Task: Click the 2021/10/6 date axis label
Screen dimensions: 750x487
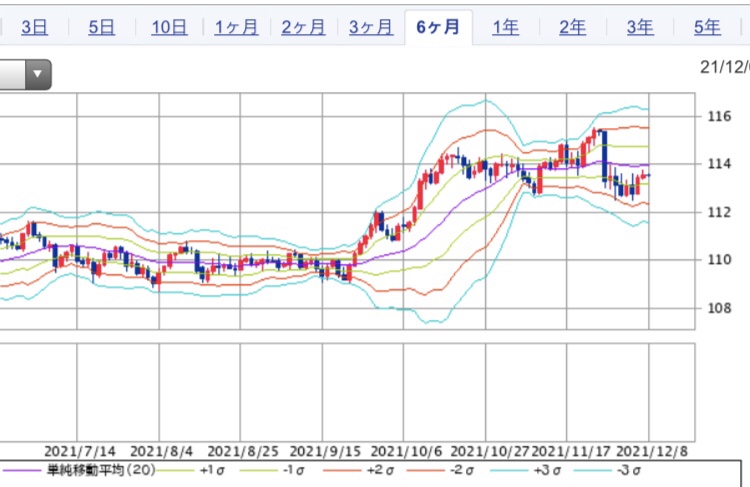Action: (407, 451)
